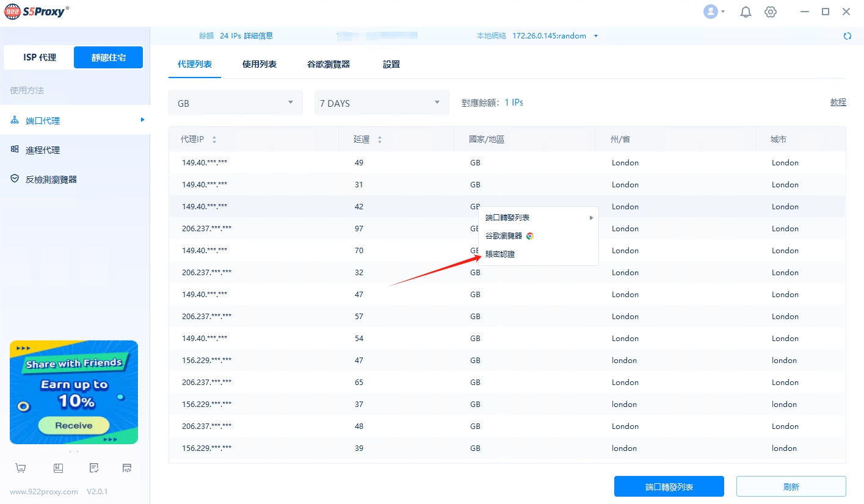
Task: Open the GB country dropdown
Action: pyautogui.click(x=235, y=103)
